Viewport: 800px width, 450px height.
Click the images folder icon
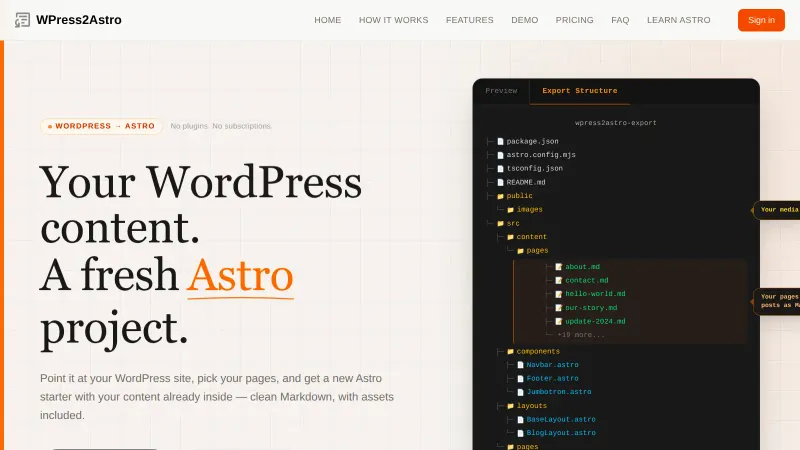click(x=510, y=210)
